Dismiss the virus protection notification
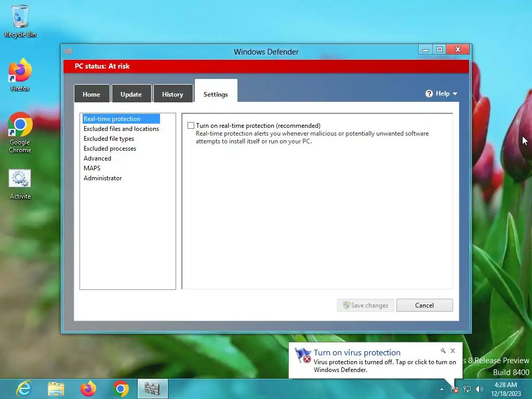532x399 pixels. 453,351
